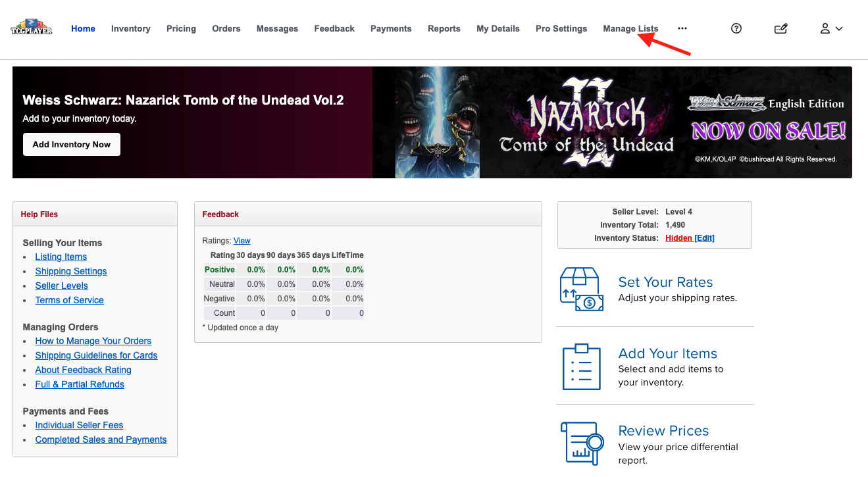The width and height of the screenshot is (868, 477).
Task: Click the '* Updated once a day' note
Action: (x=240, y=328)
